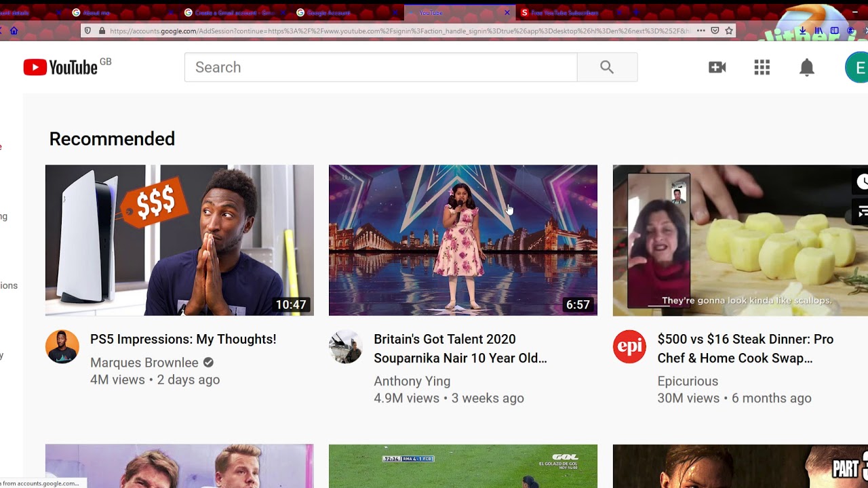Open the Anthony Ying channel avatar
868x488 pixels.
point(346,347)
